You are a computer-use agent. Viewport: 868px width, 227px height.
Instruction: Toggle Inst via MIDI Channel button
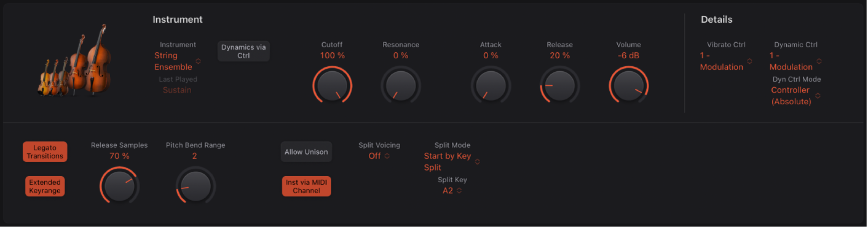(x=306, y=187)
